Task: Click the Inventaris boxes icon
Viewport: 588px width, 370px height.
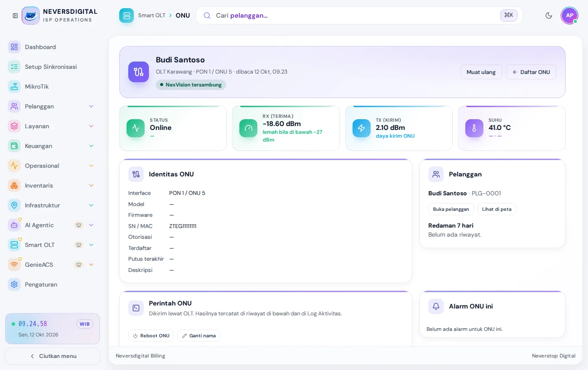Action: click(14, 185)
